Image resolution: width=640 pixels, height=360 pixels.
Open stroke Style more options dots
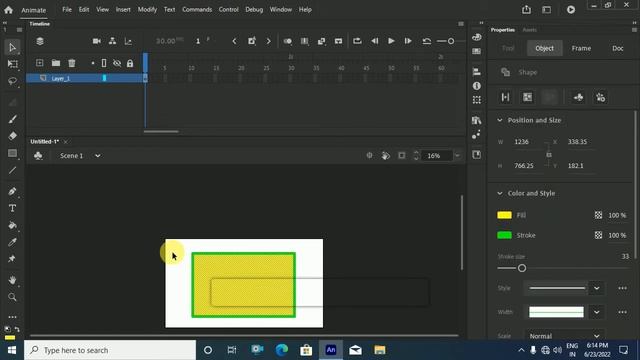(x=622, y=288)
